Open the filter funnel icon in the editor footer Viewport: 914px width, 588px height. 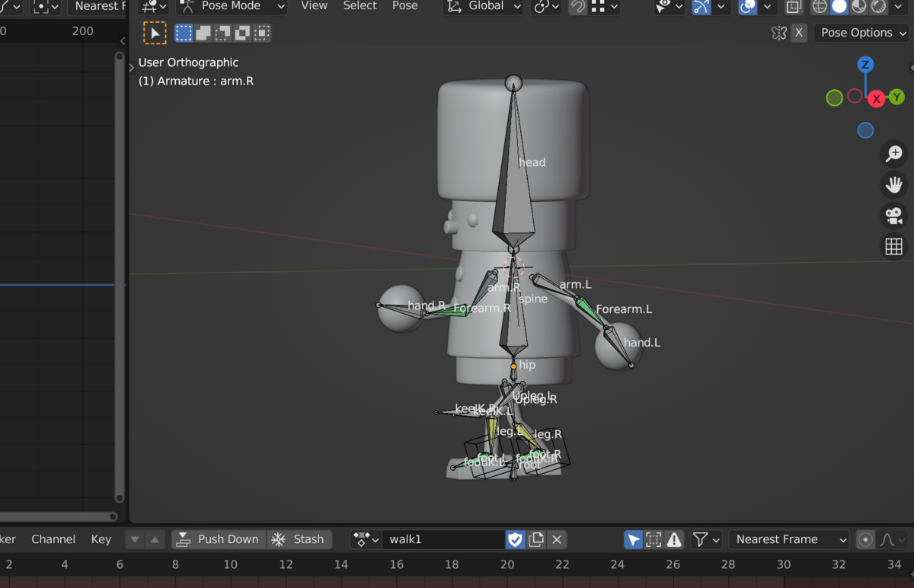point(701,539)
